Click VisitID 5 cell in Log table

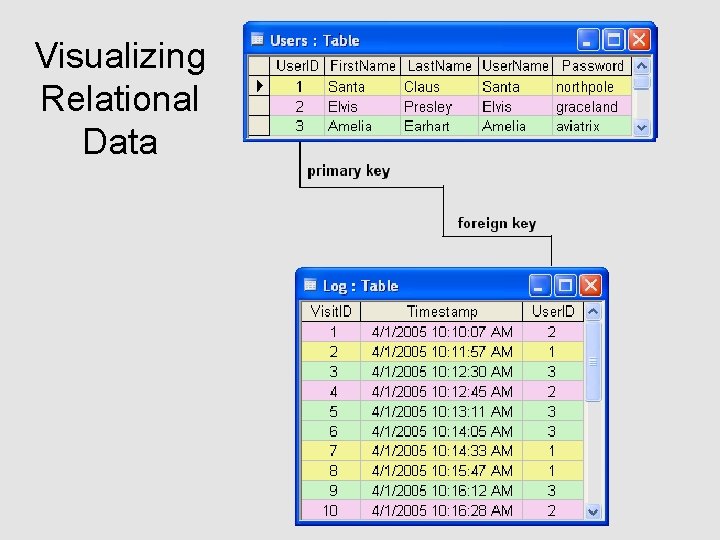point(331,411)
